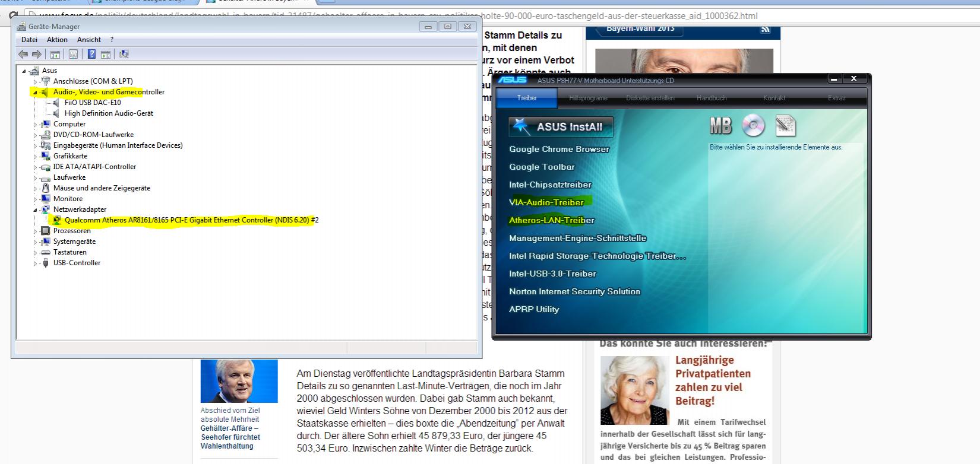The image size is (980, 464).
Task: Click the elderly woman ad thumbnail
Action: [634, 390]
